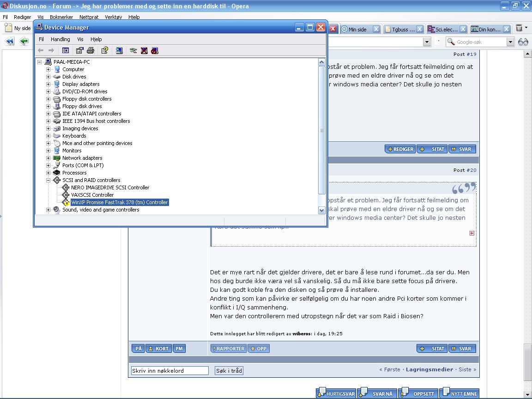
Task: Click the Google-søk search field
Action: [480, 42]
